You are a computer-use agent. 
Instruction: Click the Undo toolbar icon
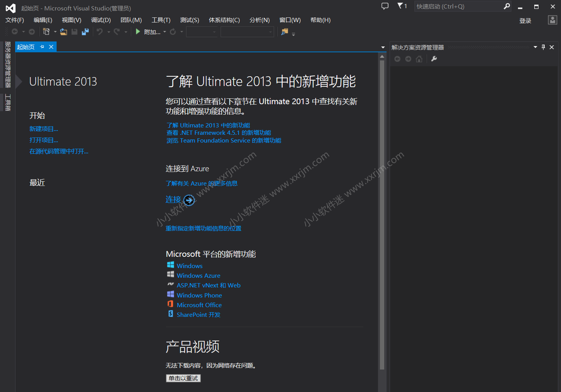point(100,32)
